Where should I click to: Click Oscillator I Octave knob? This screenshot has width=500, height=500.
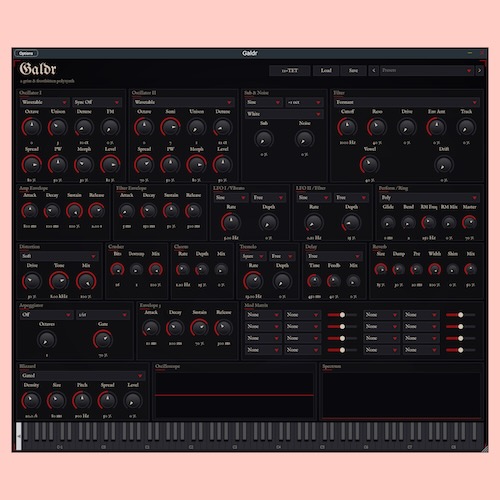(x=32, y=127)
